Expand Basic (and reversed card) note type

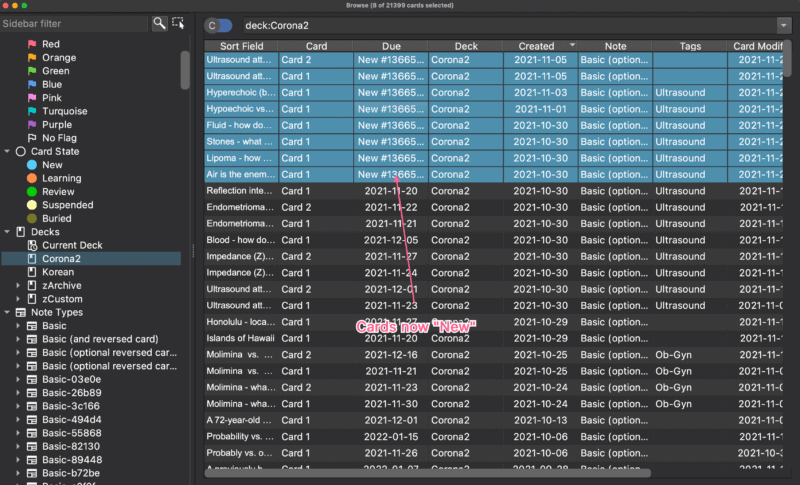(x=18, y=339)
